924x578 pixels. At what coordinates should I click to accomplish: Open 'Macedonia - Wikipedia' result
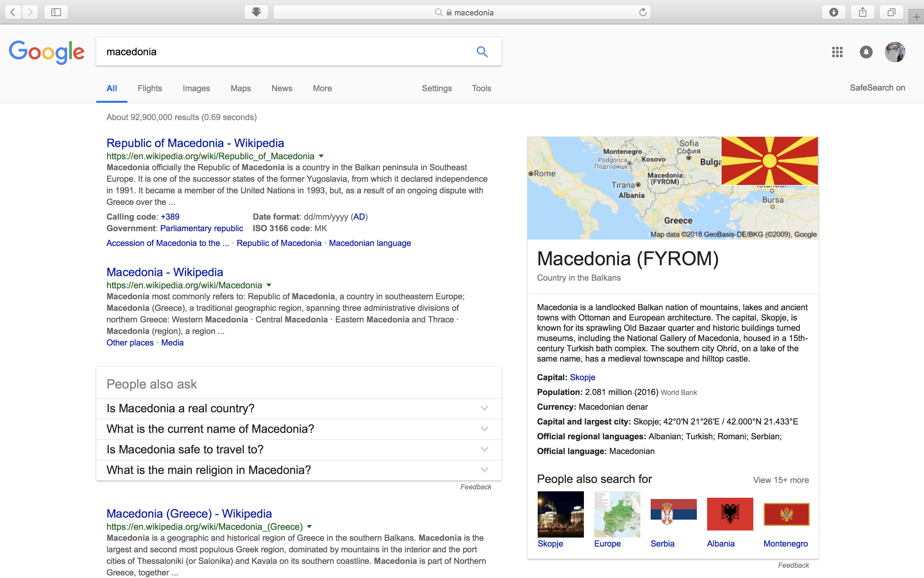[165, 272]
